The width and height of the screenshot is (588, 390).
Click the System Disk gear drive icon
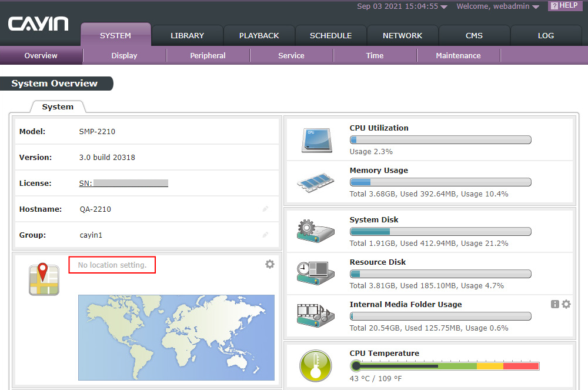click(x=315, y=231)
